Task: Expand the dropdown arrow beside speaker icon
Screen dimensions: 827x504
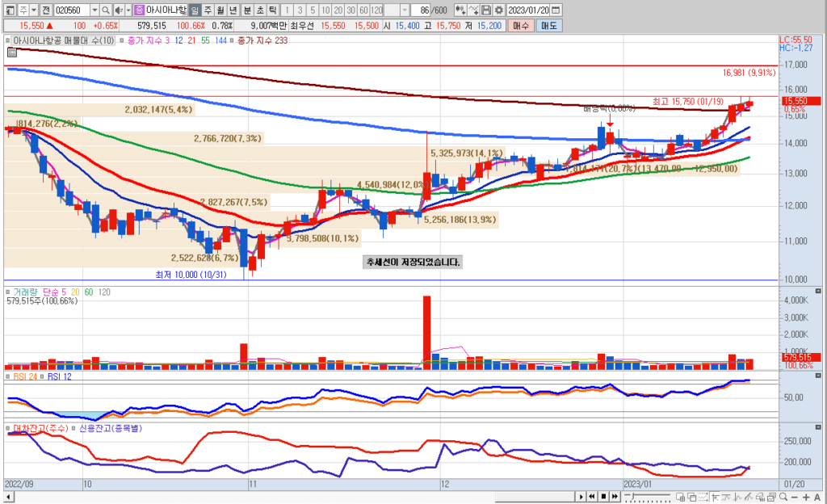Action: click(128, 10)
